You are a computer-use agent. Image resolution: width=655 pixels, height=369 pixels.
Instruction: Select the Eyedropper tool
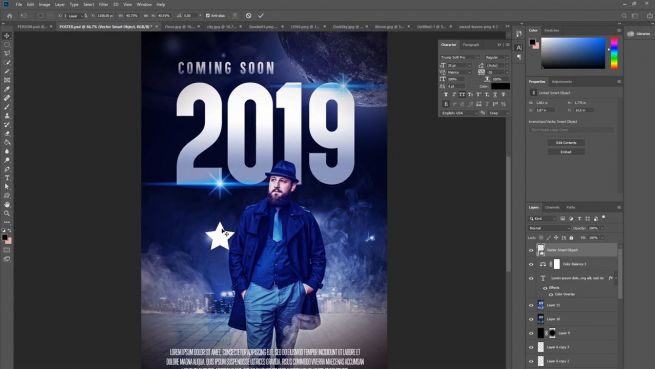7,89
